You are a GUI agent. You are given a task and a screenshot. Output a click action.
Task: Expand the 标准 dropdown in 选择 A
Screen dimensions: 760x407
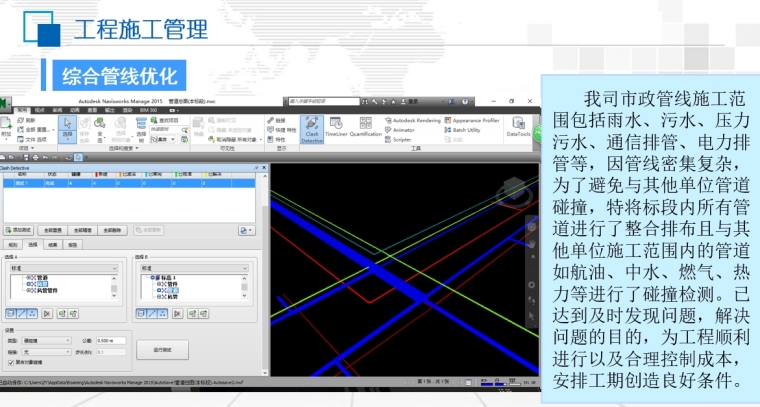point(62,268)
